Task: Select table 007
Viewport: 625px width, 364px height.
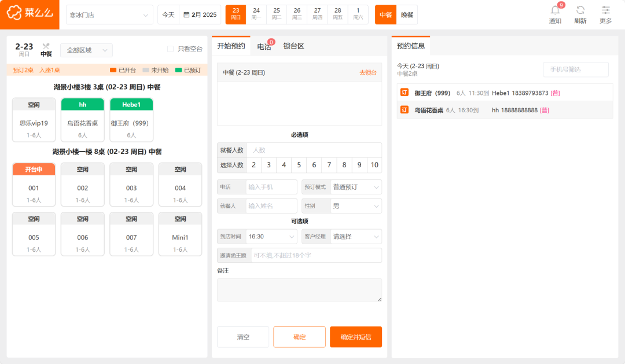Action: 131,234
